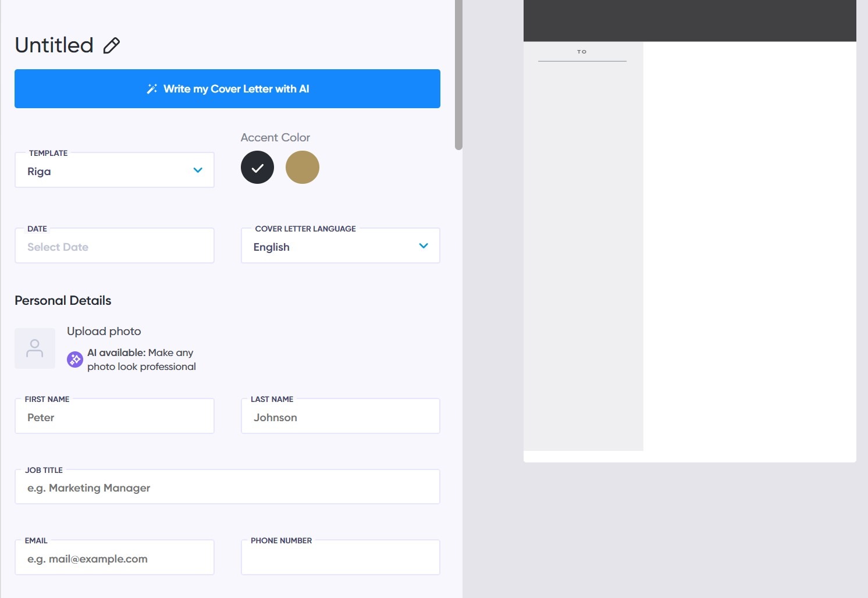Viewport: 868px width, 598px height.
Task: Select the Upload photo option
Action: tap(104, 331)
